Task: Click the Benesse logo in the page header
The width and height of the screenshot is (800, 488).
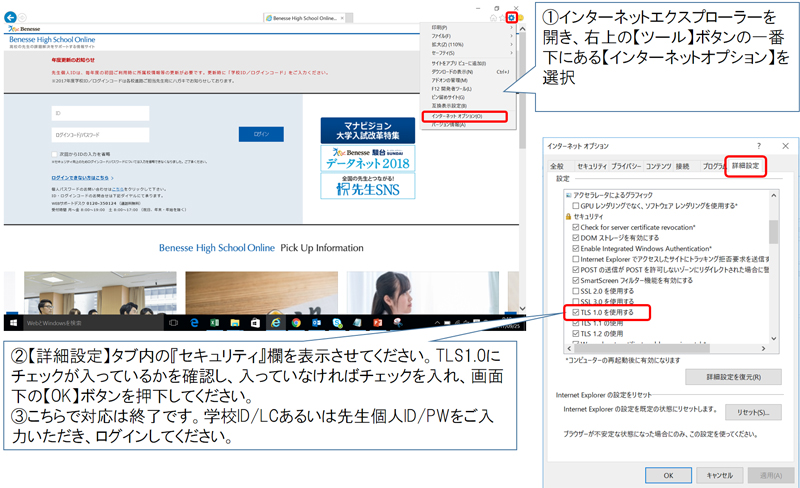Action: pyautogui.click(x=24, y=29)
